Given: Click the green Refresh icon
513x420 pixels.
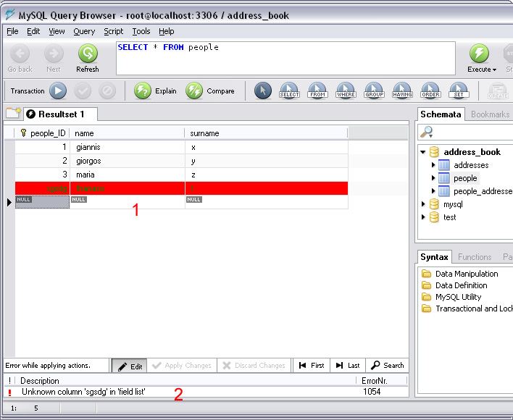Looking at the screenshot, I should 88,54.
